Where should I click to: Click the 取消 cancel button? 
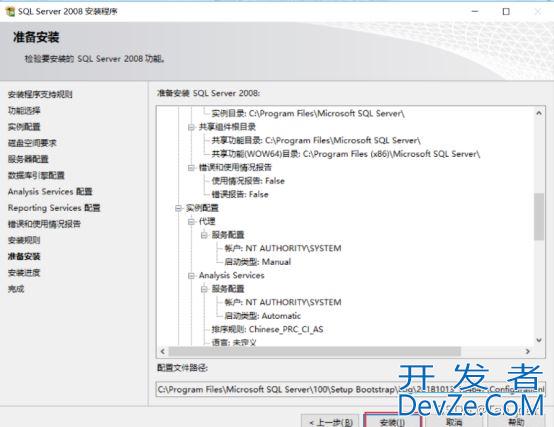pyautogui.click(x=454, y=421)
